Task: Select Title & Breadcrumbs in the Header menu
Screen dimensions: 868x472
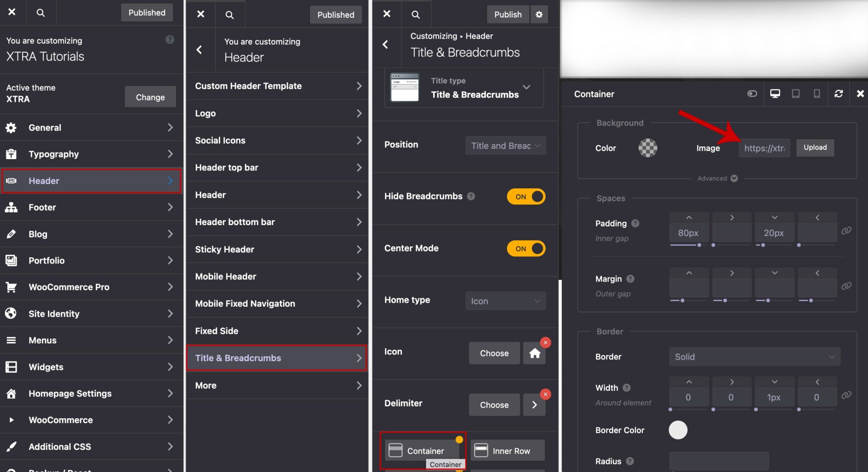Action: tap(238, 358)
